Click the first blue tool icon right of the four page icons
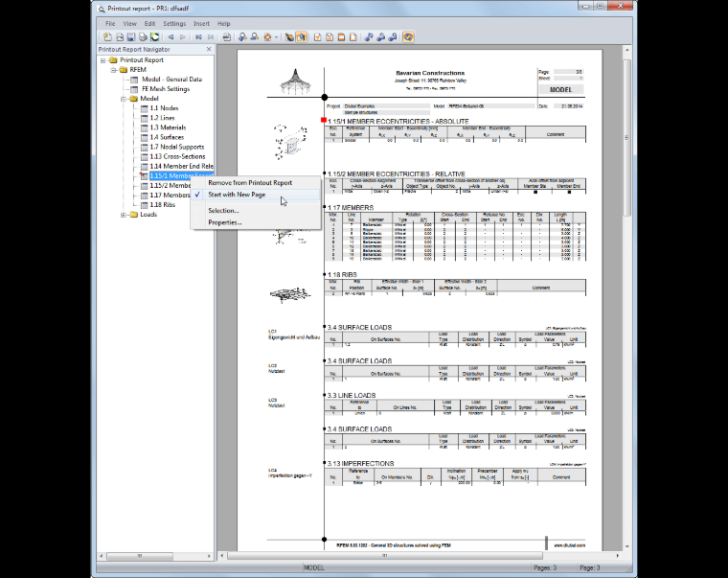 (x=369, y=37)
